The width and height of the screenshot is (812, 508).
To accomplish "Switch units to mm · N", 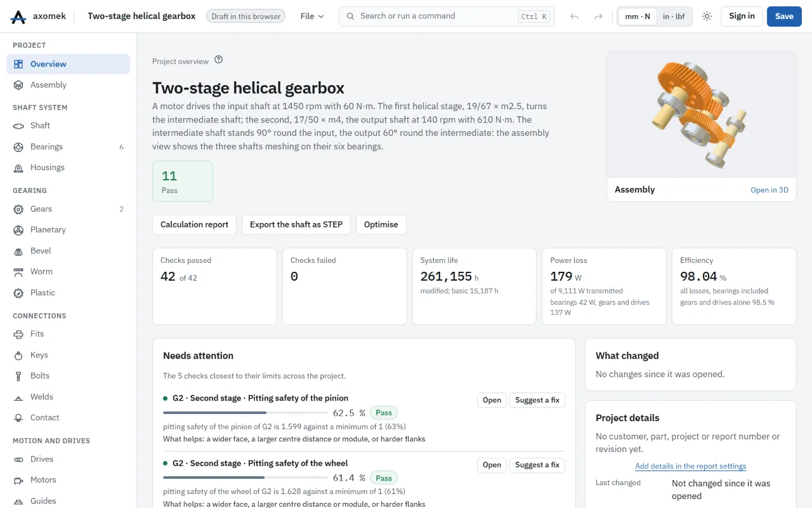I will coord(638,17).
